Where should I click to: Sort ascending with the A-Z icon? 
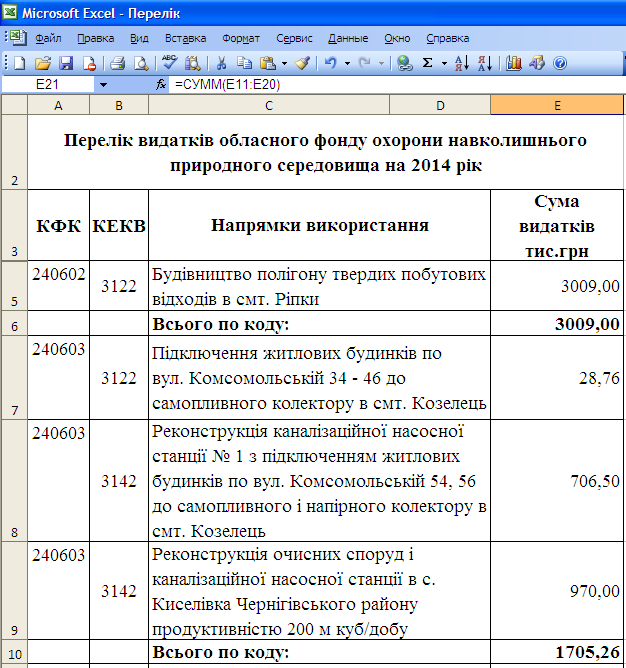tap(461, 62)
